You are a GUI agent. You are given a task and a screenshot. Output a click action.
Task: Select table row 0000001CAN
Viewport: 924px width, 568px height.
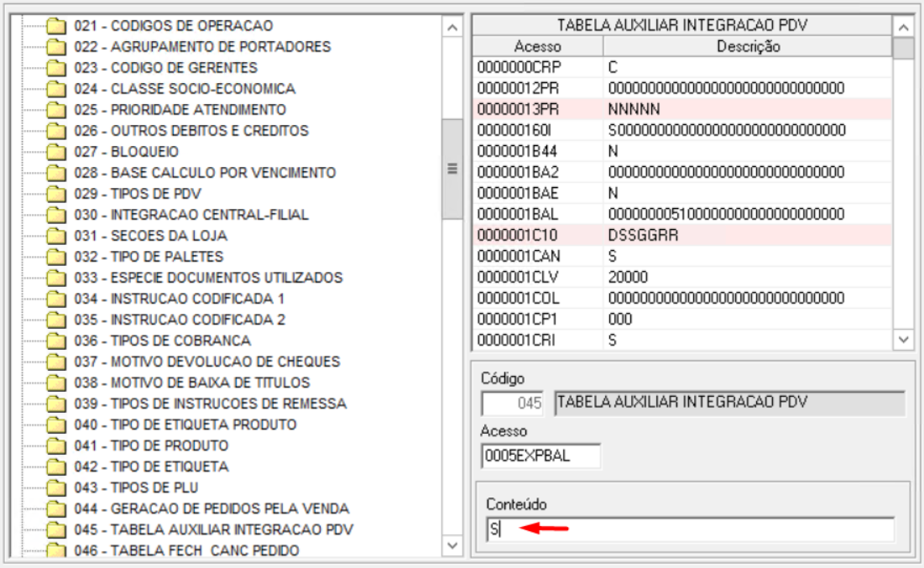pos(682,256)
